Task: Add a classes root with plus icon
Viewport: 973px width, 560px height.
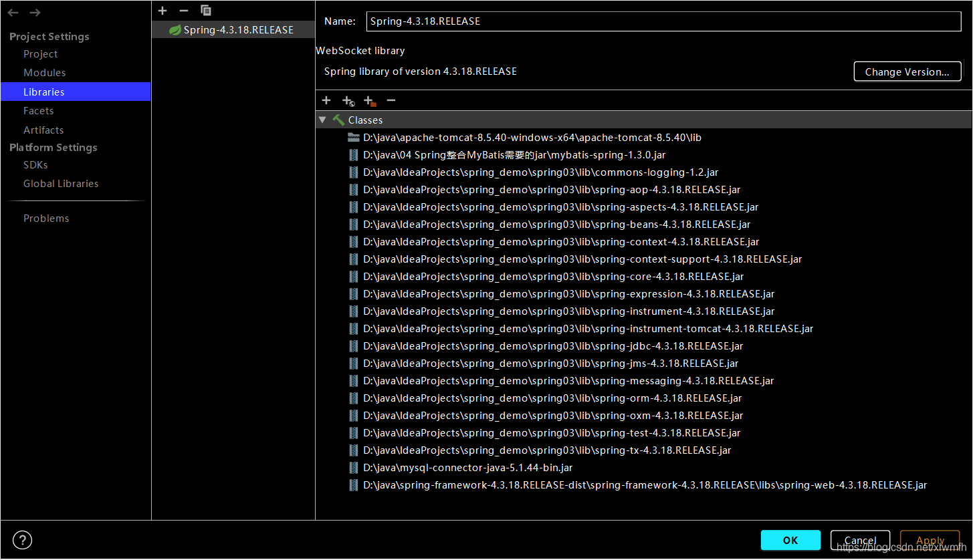Action: (x=326, y=100)
